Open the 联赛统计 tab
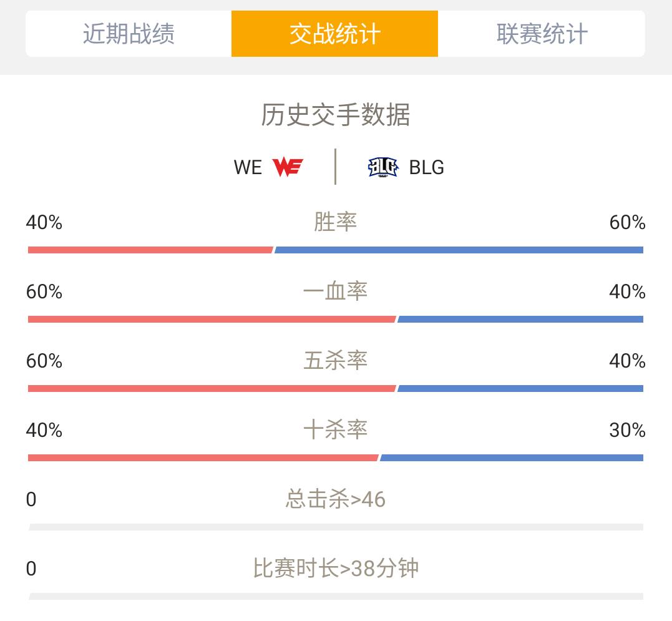Viewport: 672px width, 621px height. point(542,34)
